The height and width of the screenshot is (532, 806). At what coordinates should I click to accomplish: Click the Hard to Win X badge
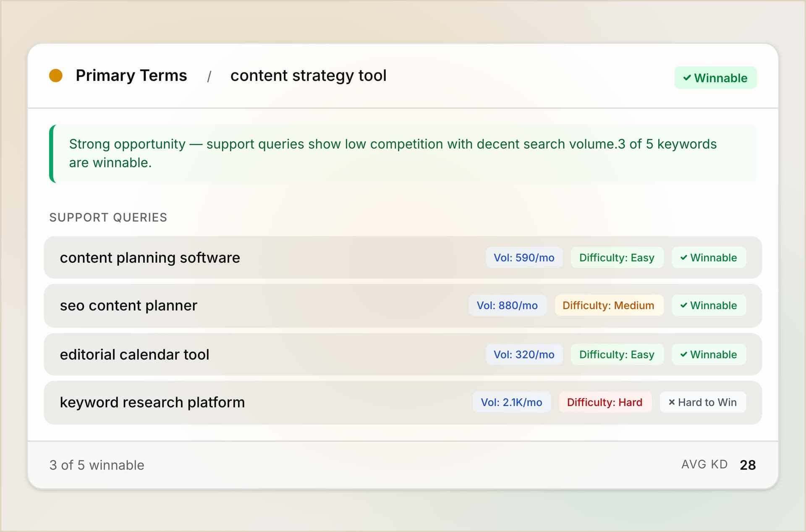tap(702, 402)
